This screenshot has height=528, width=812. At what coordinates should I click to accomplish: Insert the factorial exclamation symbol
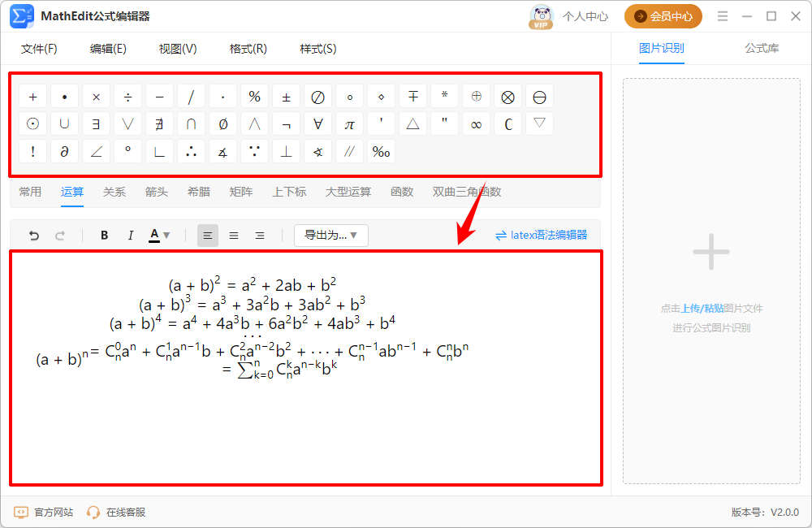(33, 152)
